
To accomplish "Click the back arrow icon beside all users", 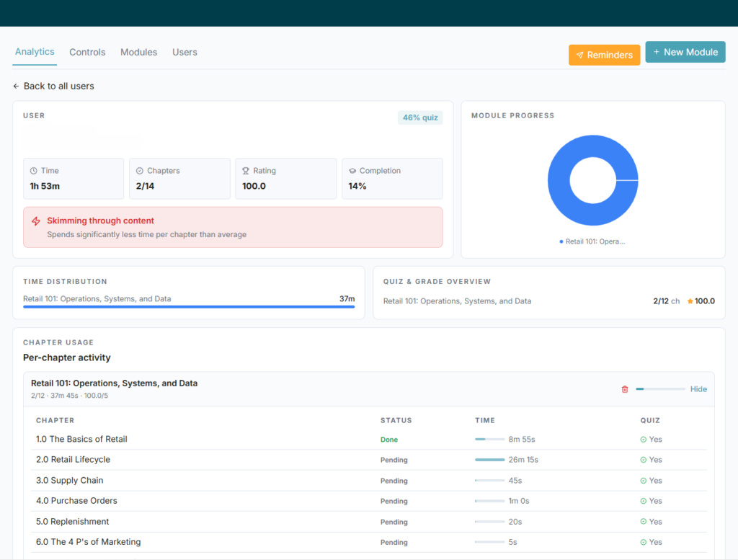I will point(16,86).
